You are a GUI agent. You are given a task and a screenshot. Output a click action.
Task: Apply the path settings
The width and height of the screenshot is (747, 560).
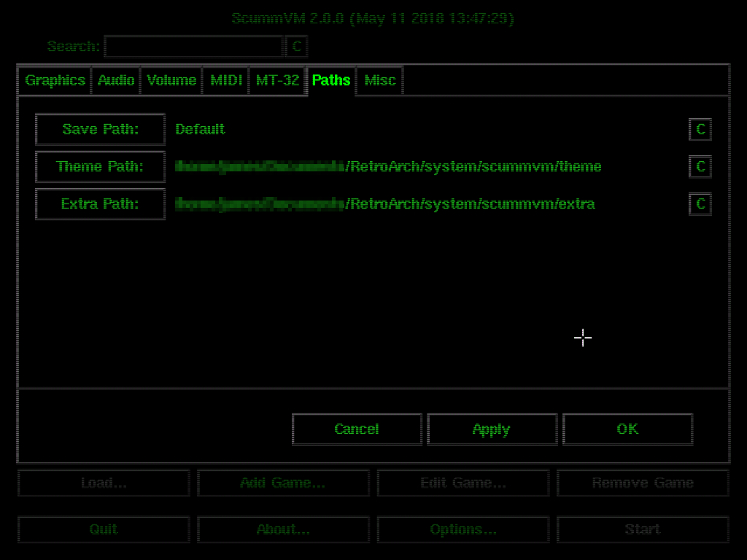point(492,429)
